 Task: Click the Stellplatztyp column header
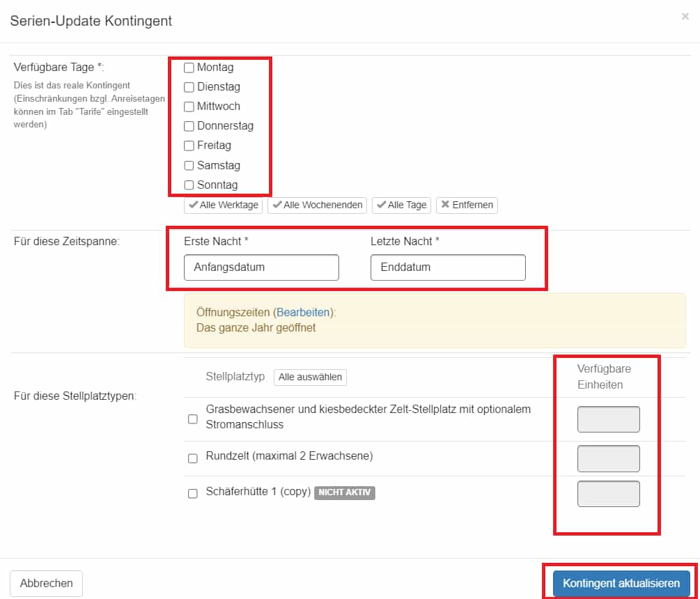coord(235,377)
